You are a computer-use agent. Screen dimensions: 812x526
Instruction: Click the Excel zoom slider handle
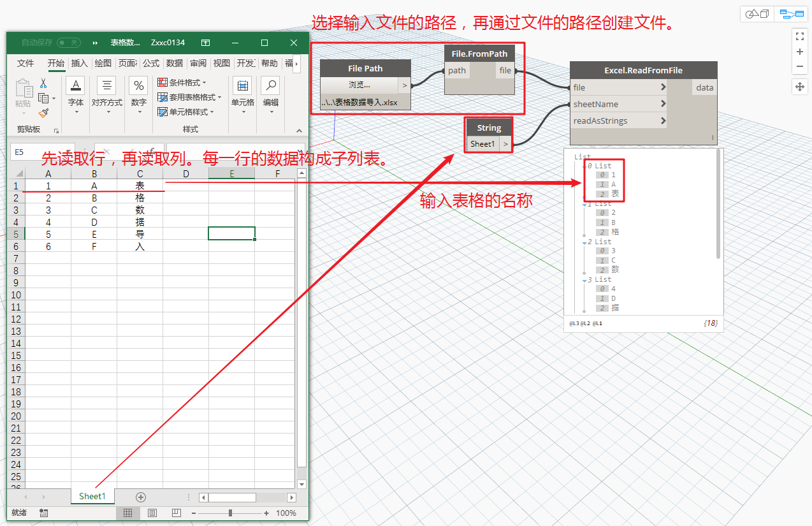(230, 513)
